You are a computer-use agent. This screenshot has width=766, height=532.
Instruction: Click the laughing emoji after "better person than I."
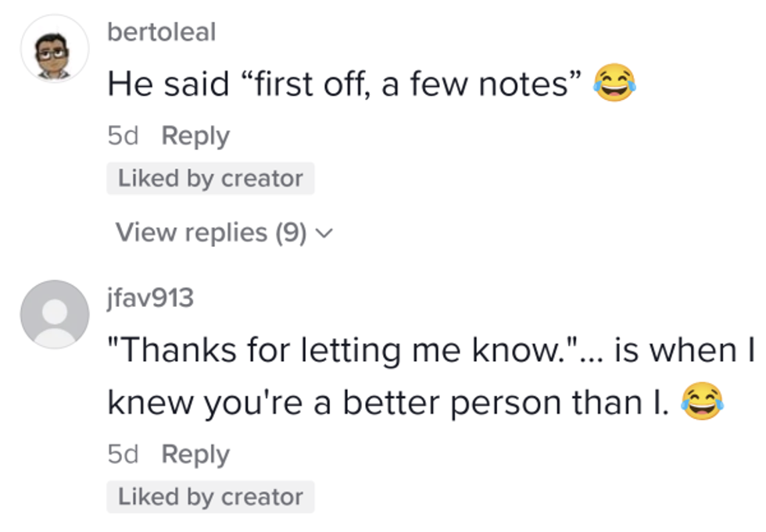coord(701,402)
